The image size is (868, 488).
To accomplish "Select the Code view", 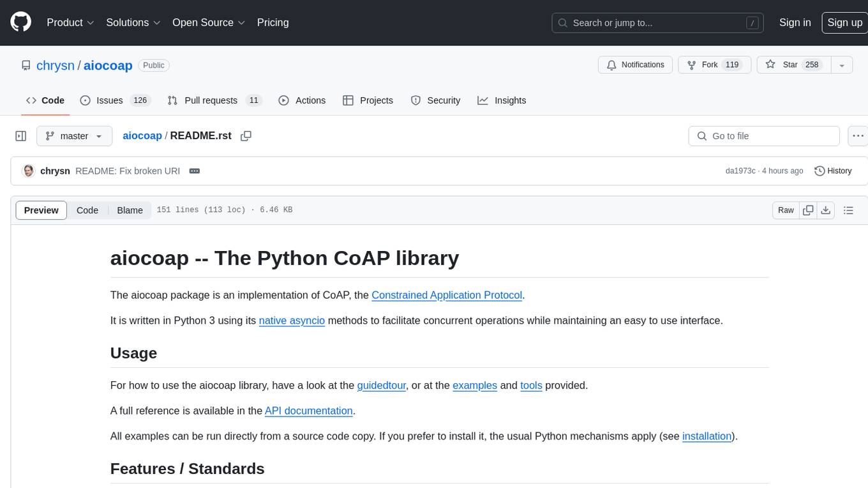I will (87, 210).
